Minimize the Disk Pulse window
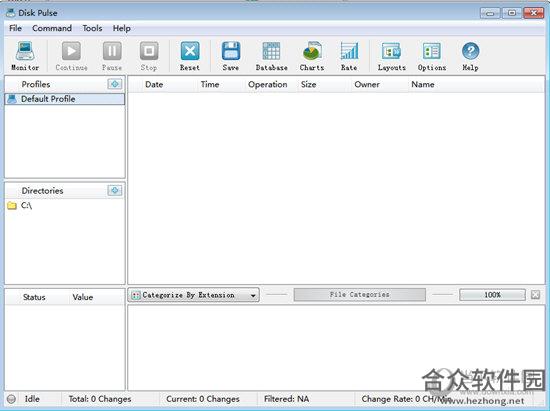Viewport: 550px width, 411px height. click(490, 13)
